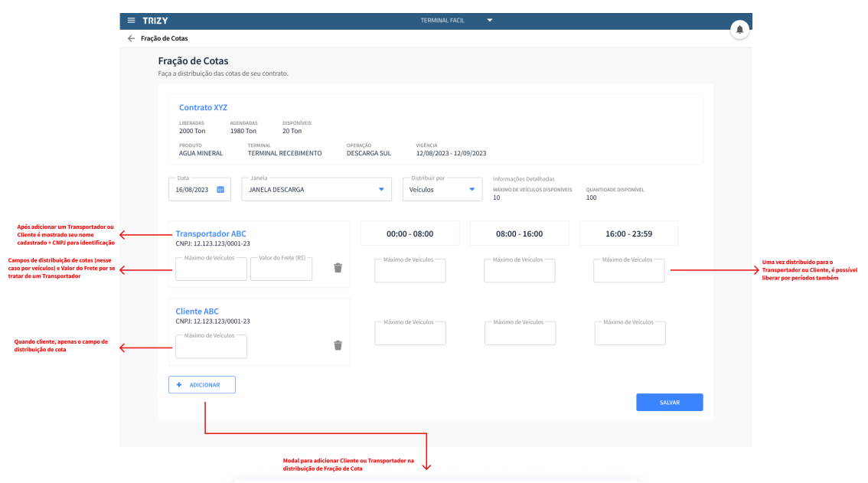Click the 1980 Ton Agendadas value
The image size is (868, 483).
click(x=243, y=131)
